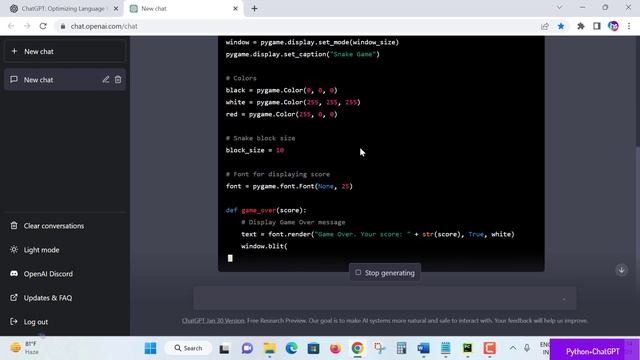Select the New chat browser tab
Screen dimensions: 640x360
point(184,9)
